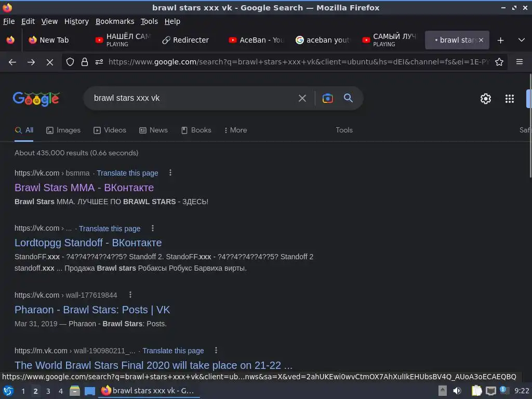Translate the vk.com bsmma result page
Viewport: 532px width, 399px height.
pyautogui.click(x=128, y=173)
